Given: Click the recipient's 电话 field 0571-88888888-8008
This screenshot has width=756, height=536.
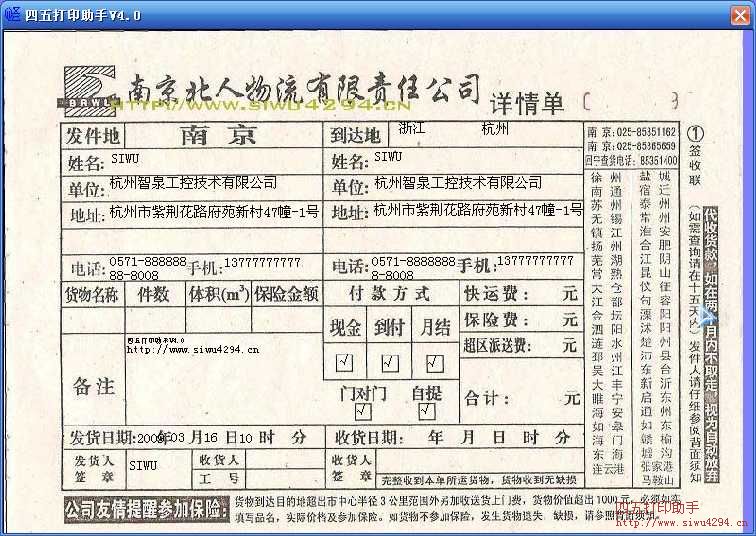Looking at the screenshot, I should 413,268.
